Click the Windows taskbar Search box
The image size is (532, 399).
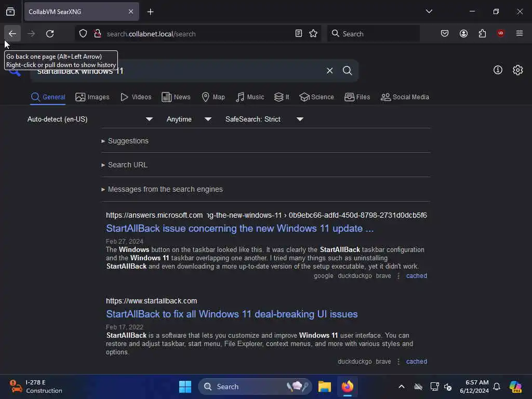point(255,387)
